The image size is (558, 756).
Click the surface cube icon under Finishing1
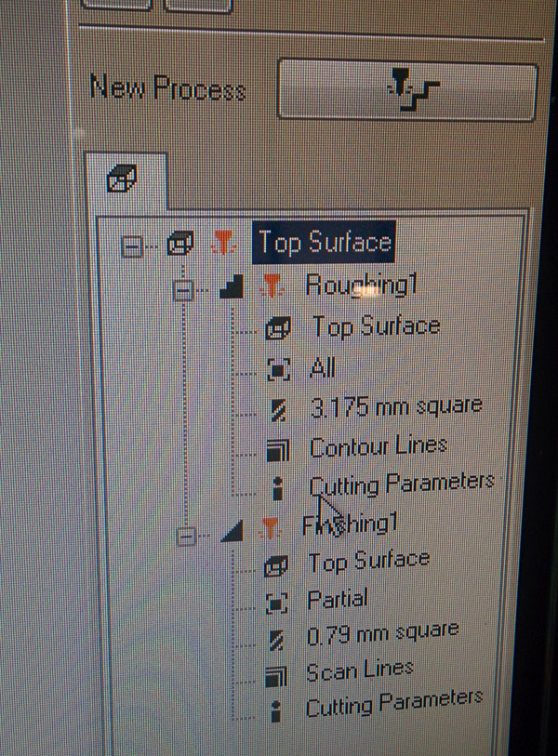pyautogui.click(x=276, y=566)
